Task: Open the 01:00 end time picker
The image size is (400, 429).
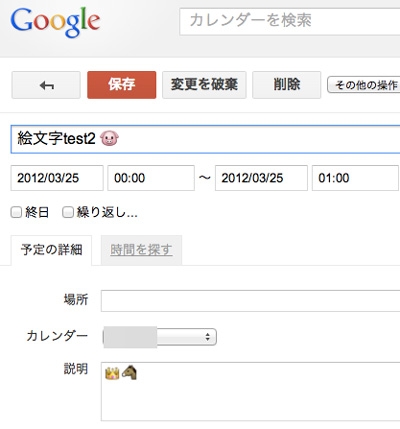Action: 355,178
